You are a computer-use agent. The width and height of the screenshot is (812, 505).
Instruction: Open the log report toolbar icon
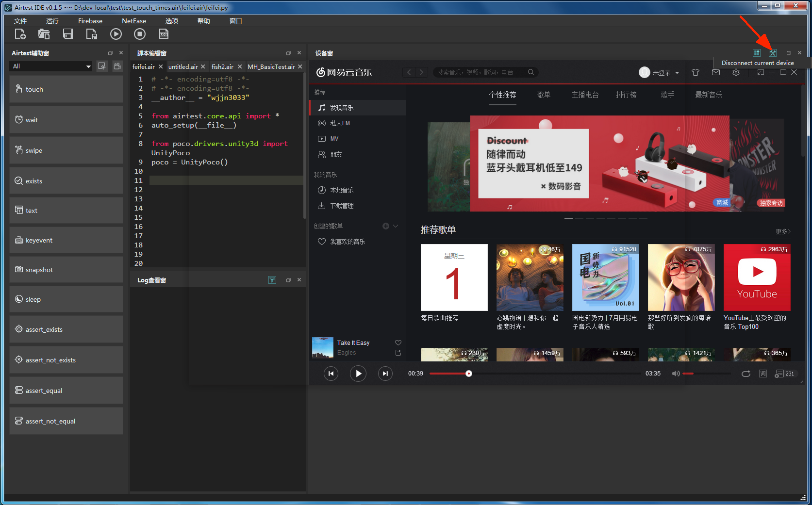click(x=164, y=34)
